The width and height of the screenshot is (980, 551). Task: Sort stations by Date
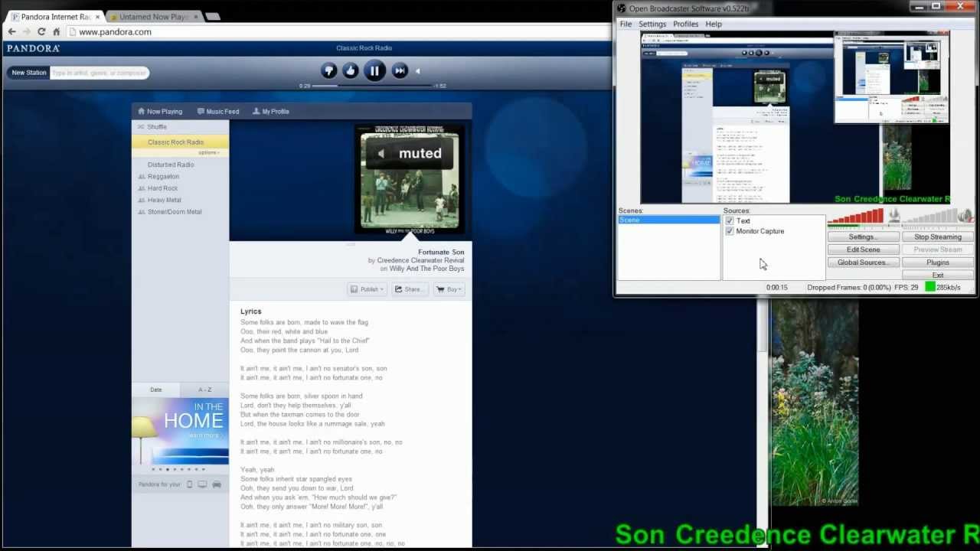pos(156,390)
